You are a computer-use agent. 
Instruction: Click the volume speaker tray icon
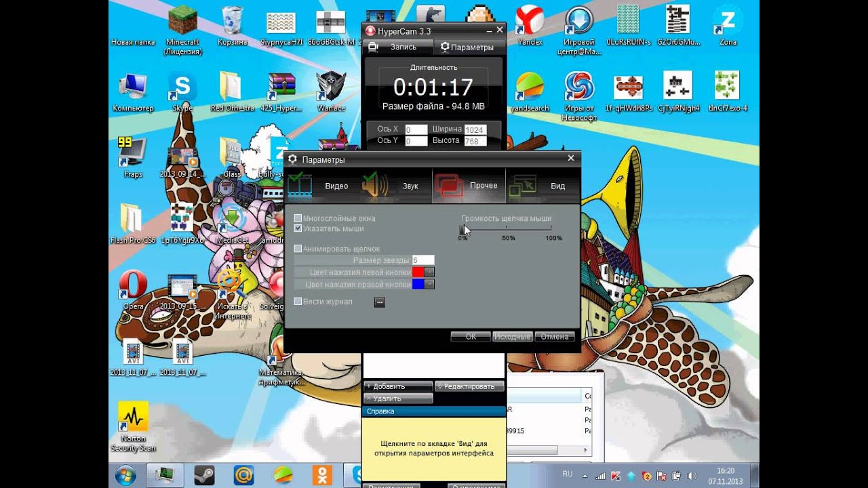pyautogui.click(x=691, y=476)
